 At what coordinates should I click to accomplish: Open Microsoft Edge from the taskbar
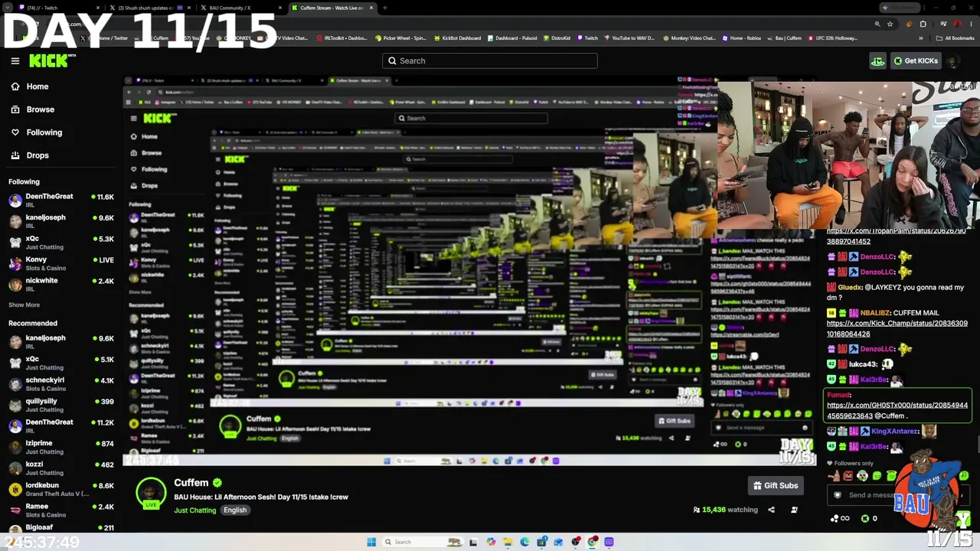(524, 542)
